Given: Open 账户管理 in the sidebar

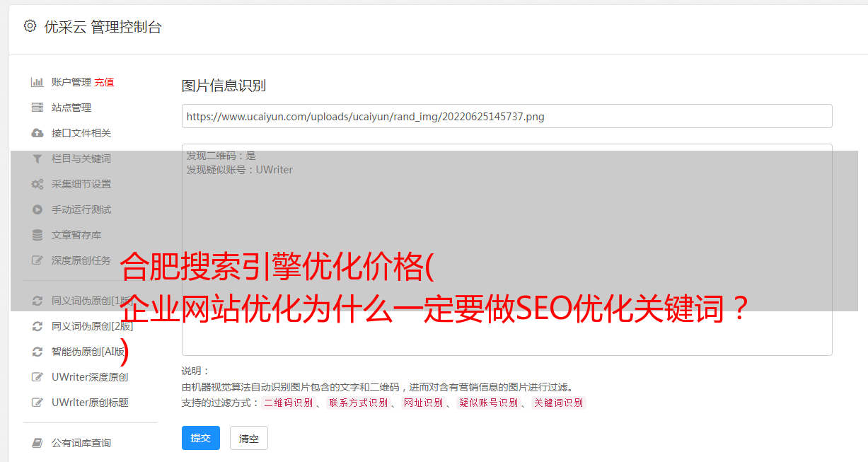Looking at the screenshot, I should (x=71, y=82).
